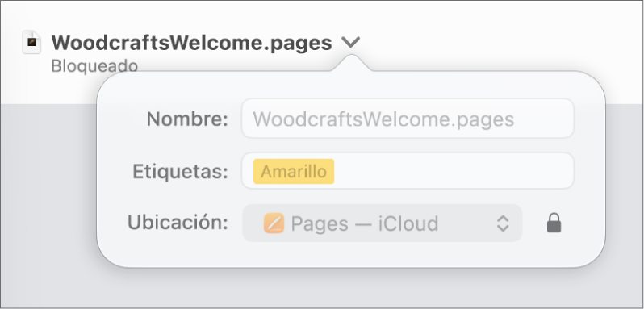Click the Pages app icon in Ubicación
Screen dimensions: 644x309
[274, 223]
